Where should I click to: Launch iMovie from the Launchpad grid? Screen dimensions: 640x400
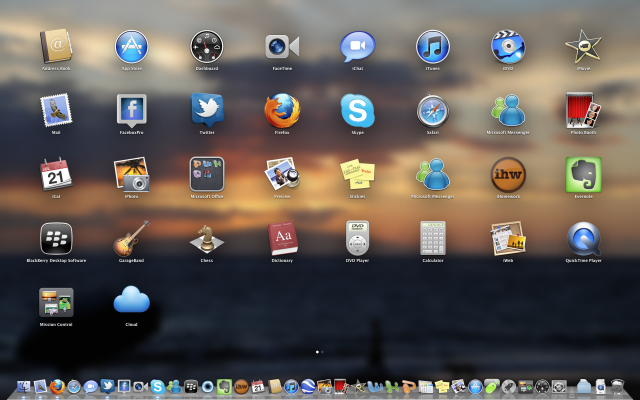(583, 47)
